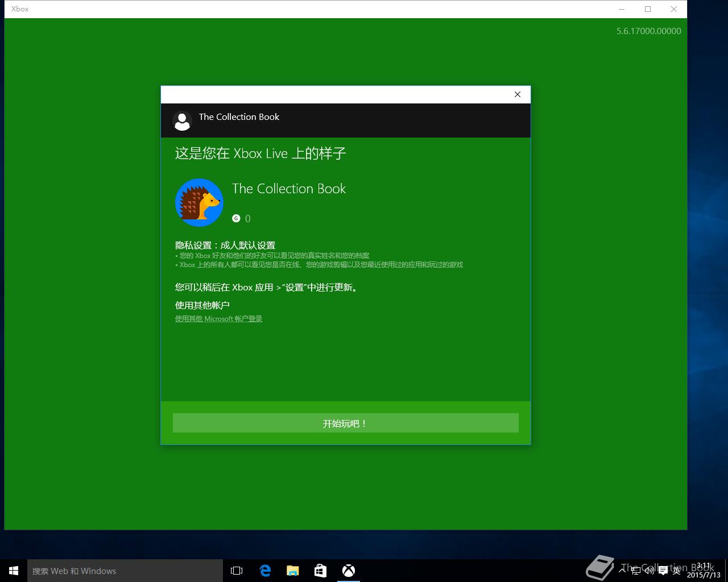
Task: Click the 隐私设置:成人默认设置 label
Action: tap(225, 245)
